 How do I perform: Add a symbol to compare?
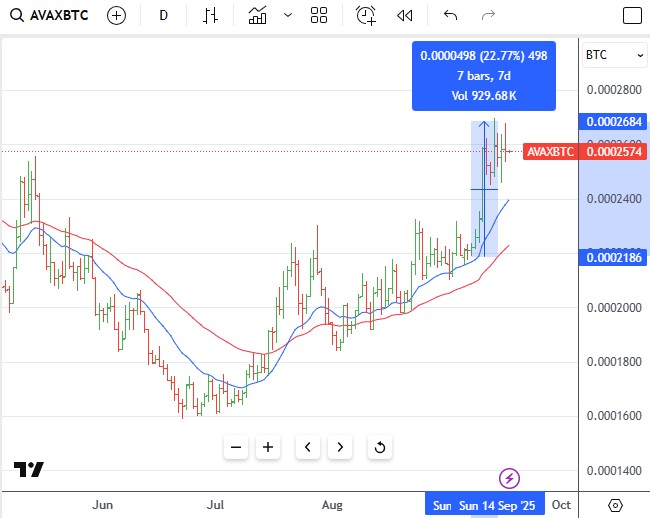116,16
